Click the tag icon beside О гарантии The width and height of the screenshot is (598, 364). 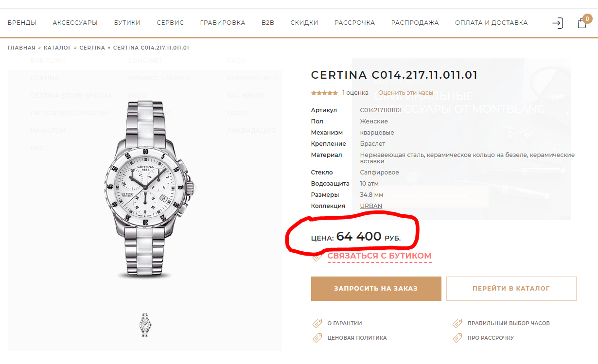tap(317, 323)
